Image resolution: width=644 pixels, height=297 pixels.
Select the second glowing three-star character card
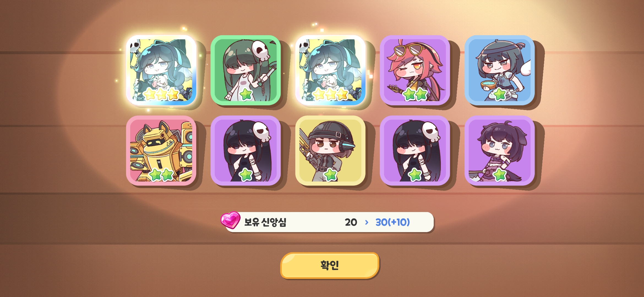point(330,70)
